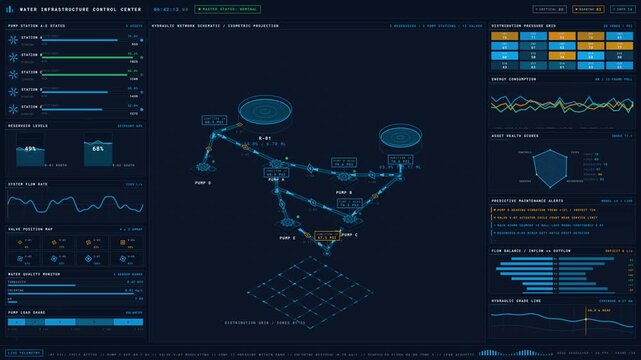Open the wall-loss model confidence maintenance alert
This screenshot has height=360, width=641.
[x=548, y=225]
